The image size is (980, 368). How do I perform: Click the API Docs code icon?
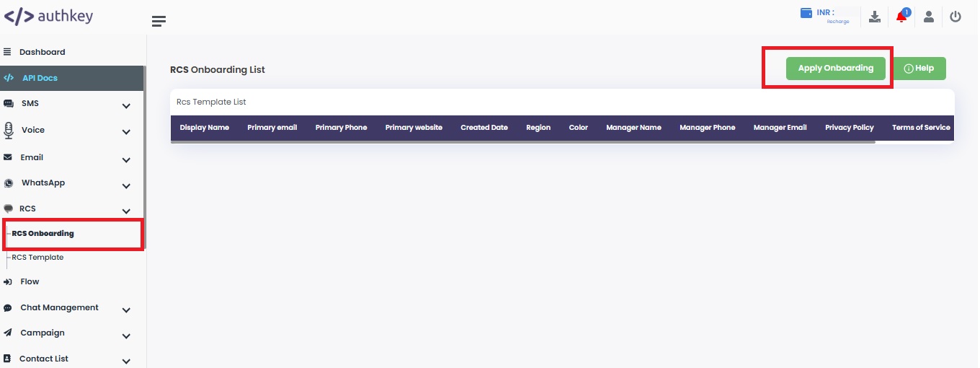[9, 78]
